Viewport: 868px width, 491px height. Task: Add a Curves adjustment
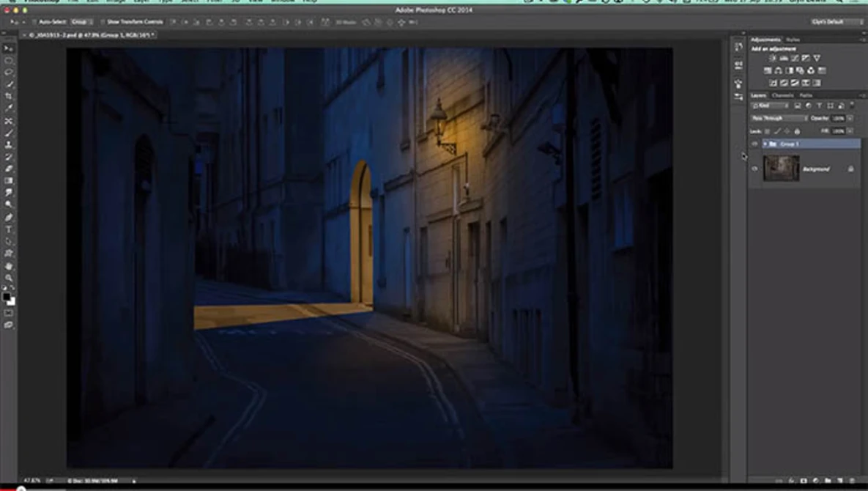click(795, 58)
